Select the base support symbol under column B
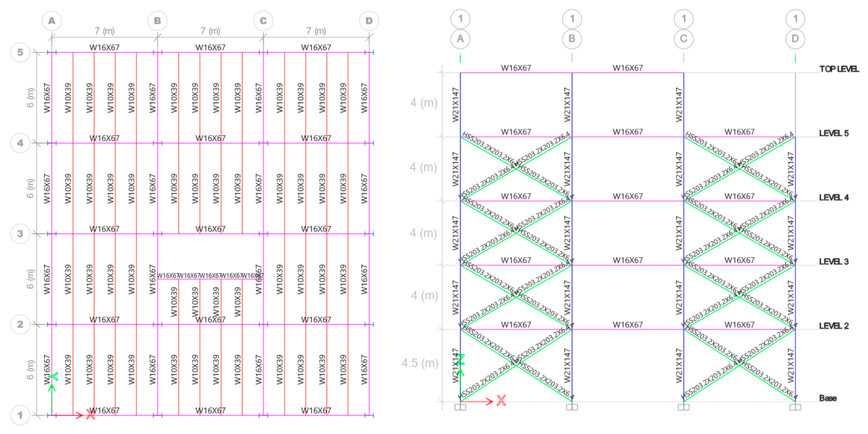Image resolution: width=868 pixels, height=434 pixels. click(572, 407)
